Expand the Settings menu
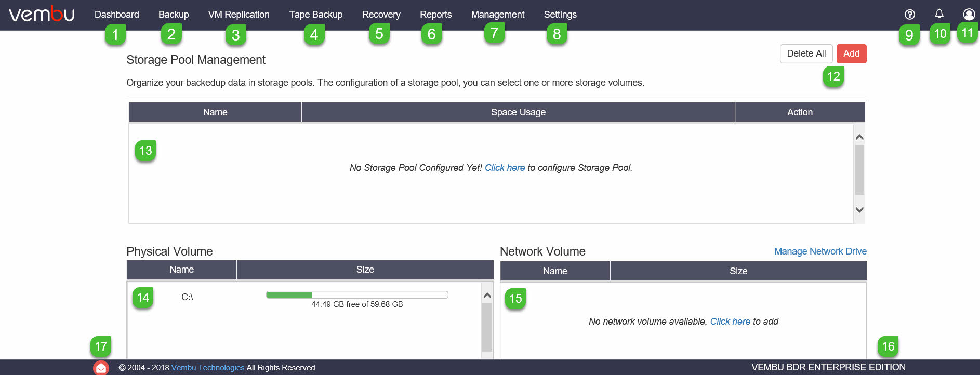Image resolution: width=980 pixels, height=375 pixels. [x=560, y=15]
